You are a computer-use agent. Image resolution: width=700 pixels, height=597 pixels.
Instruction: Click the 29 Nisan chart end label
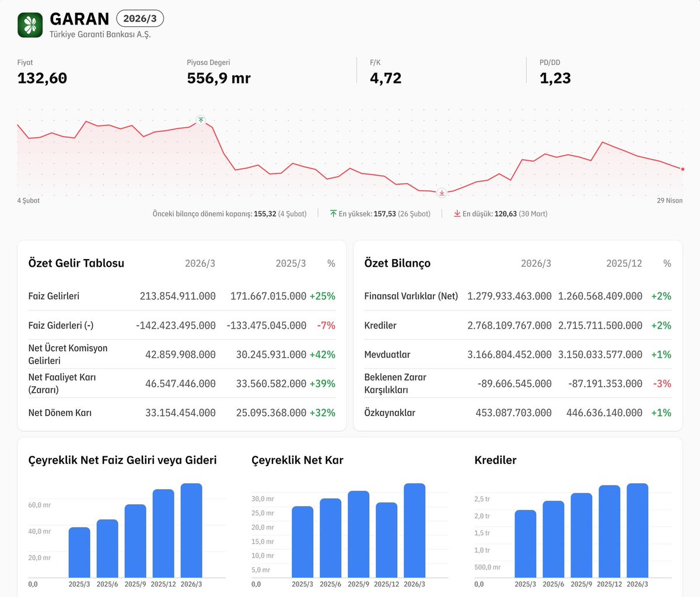(670, 200)
